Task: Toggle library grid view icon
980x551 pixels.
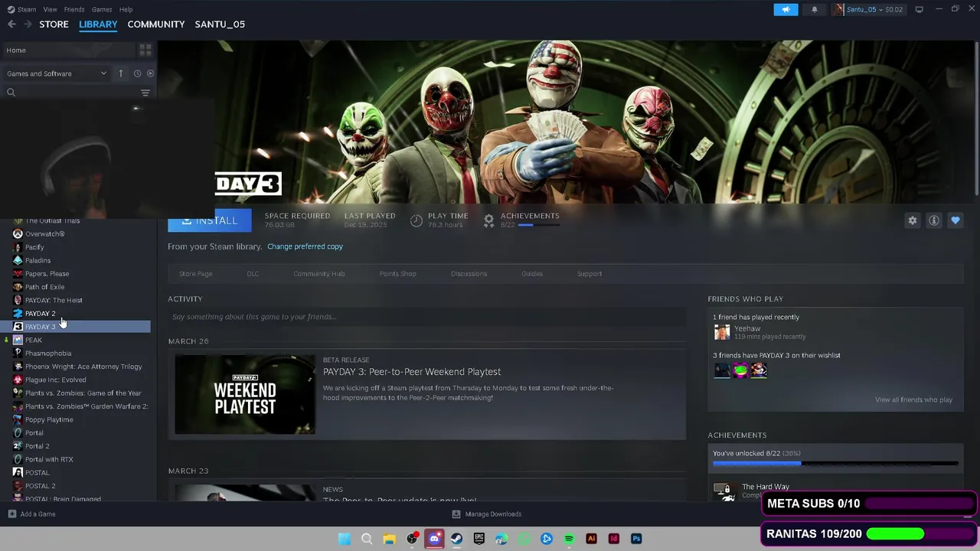Action: [145, 50]
